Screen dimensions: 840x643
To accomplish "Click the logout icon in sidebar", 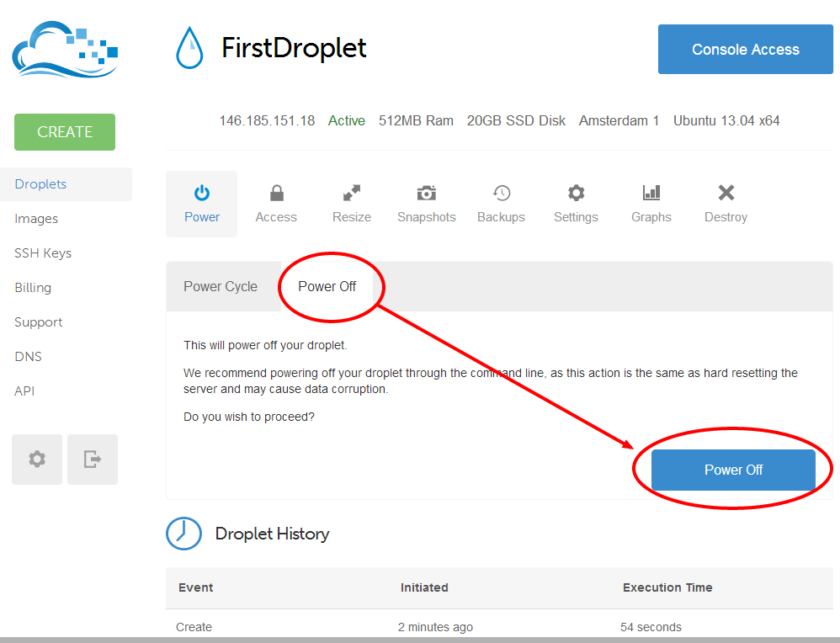I will coord(92,460).
